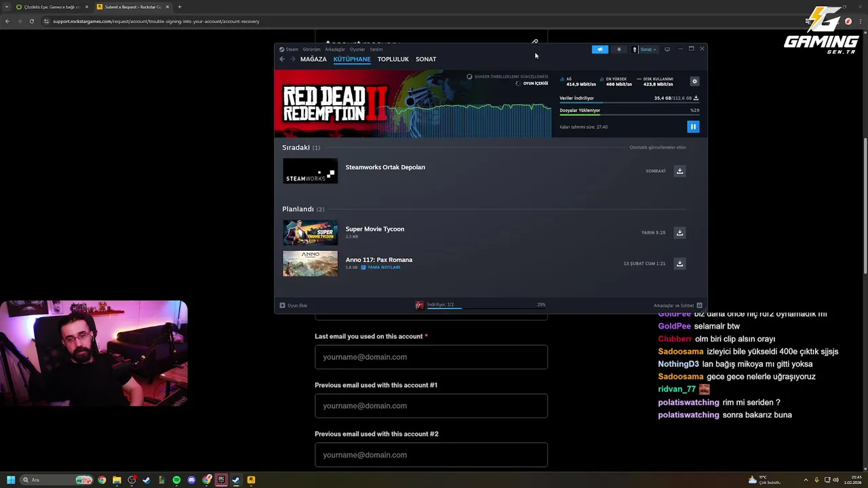Click the YARIN 5:25 schedule text
Viewport: 868px width, 488px height.
click(653, 232)
